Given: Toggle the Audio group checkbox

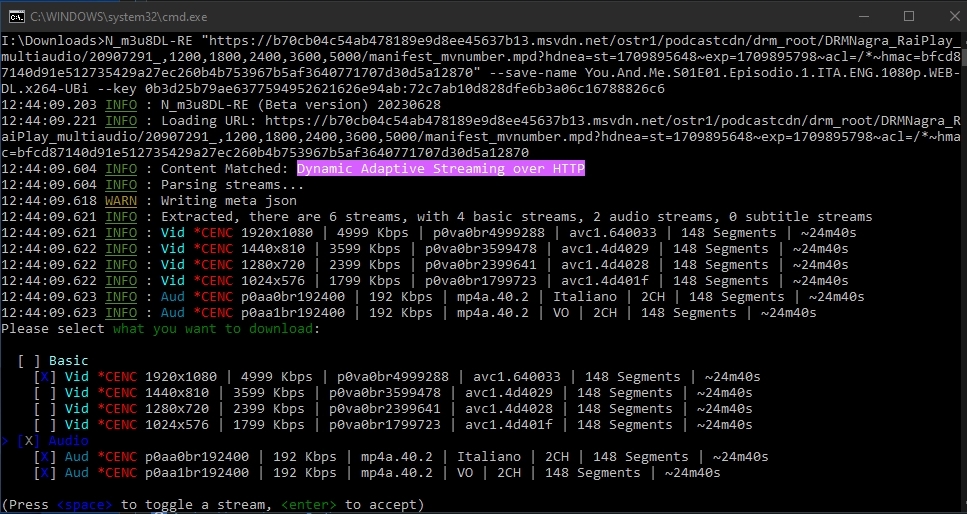Looking at the screenshot, I should pos(28,441).
